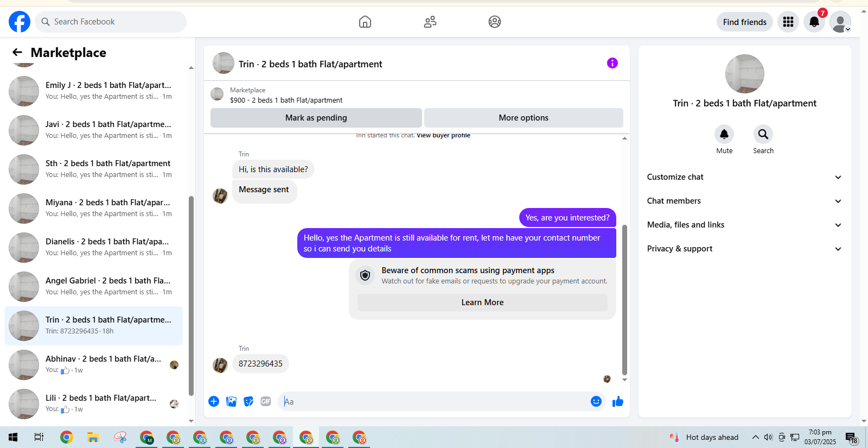The image size is (868, 448).
Task: Click the Find friends button
Action: [x=745, y=22]
